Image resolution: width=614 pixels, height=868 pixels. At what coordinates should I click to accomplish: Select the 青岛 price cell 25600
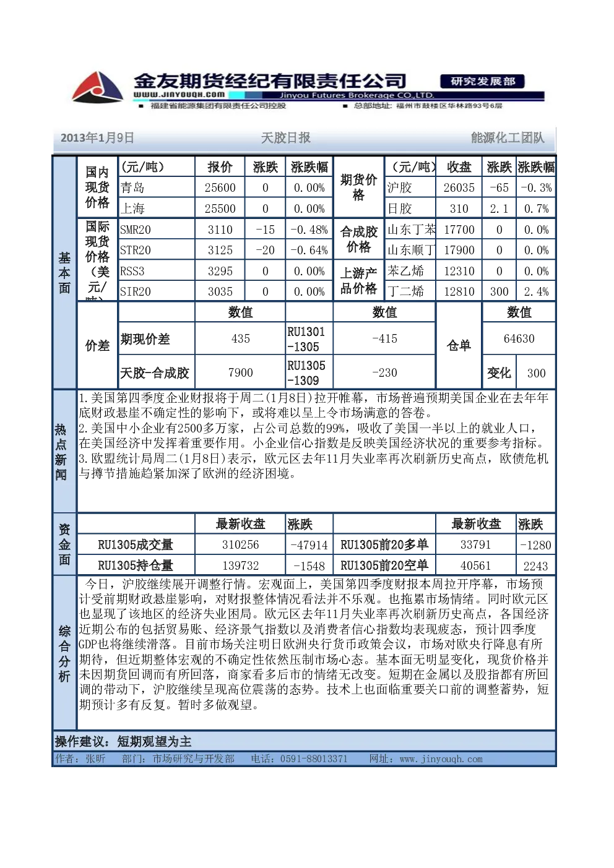coord(220,187)
